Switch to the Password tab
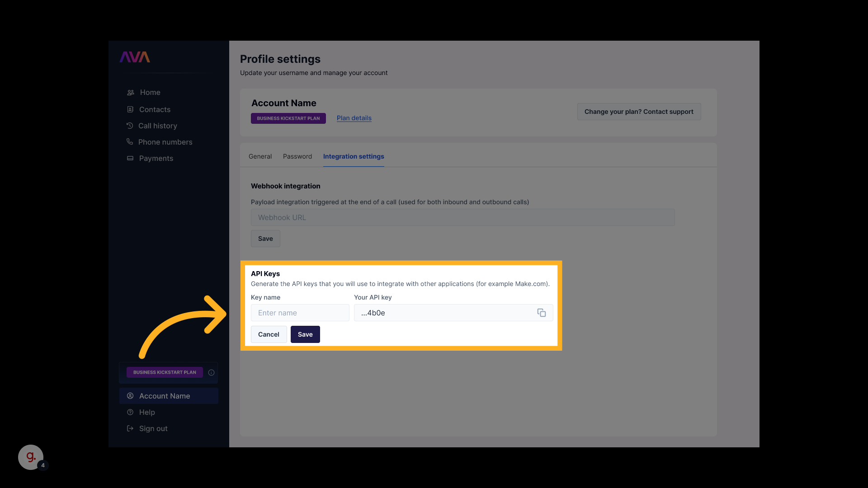Viewport: 868px width, 488px height. point(297,156)
